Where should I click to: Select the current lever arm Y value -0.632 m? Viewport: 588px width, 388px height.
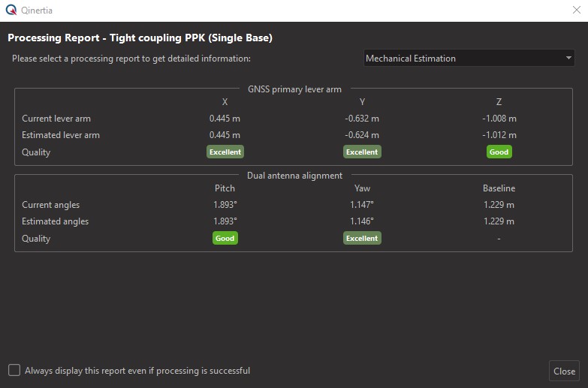tap(362, 119)
